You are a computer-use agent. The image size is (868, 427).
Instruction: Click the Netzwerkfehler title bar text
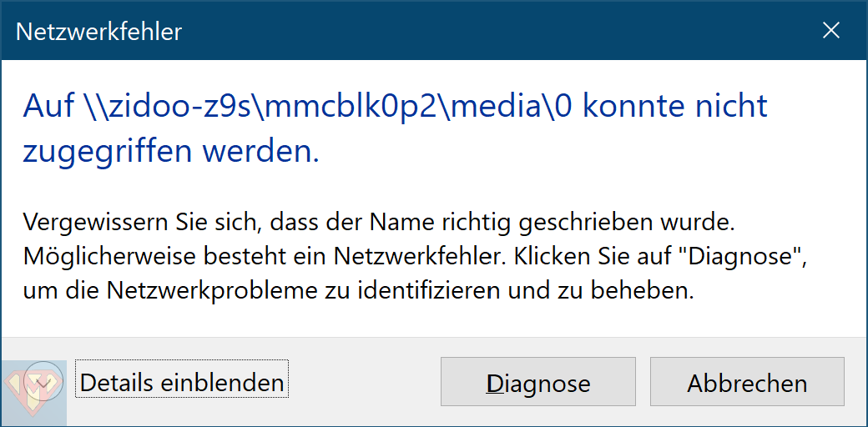pos(98,32)
